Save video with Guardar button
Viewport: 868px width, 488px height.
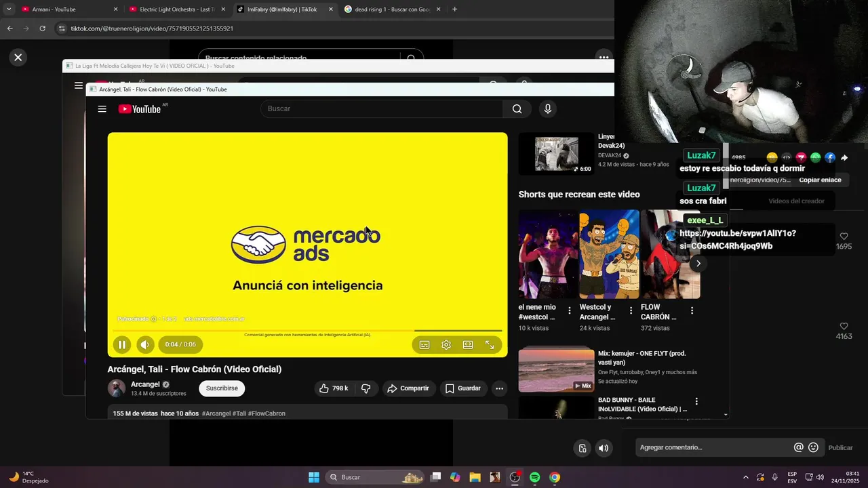pos(463,388)
